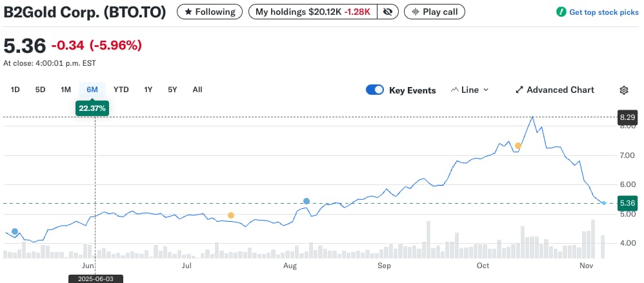Click the green top stock picks icon
644x283 pixels.
(x=561, y=12)
